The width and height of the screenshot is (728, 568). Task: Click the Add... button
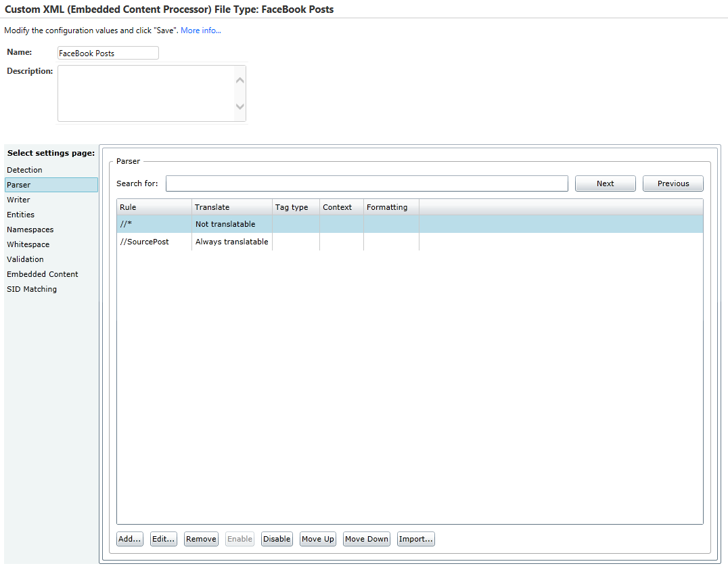point(129,539)
